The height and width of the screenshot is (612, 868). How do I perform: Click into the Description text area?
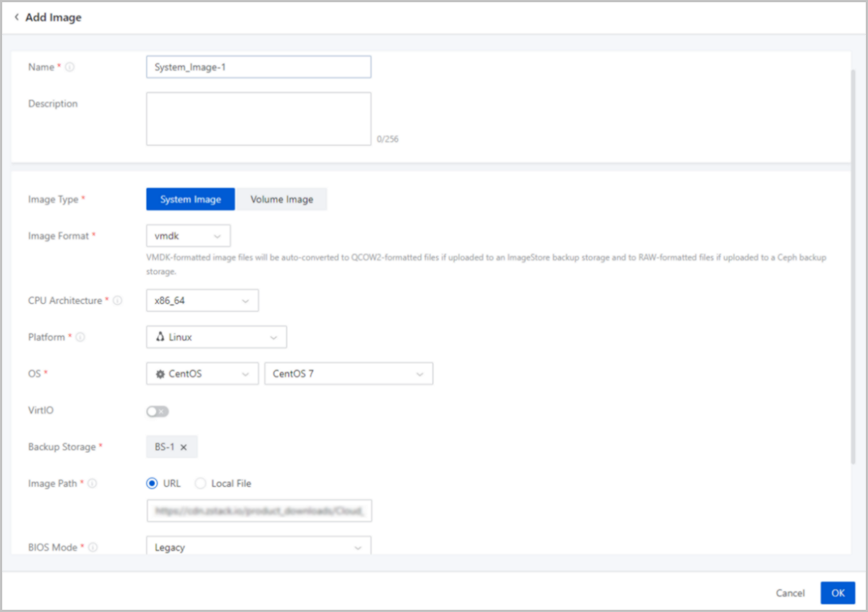coord(258,119)
